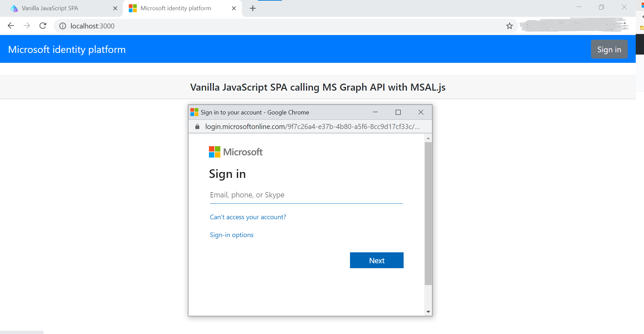Viewport: 644px width, 334px height.
Task: Click the blue Next button
Action: point(376,260)
